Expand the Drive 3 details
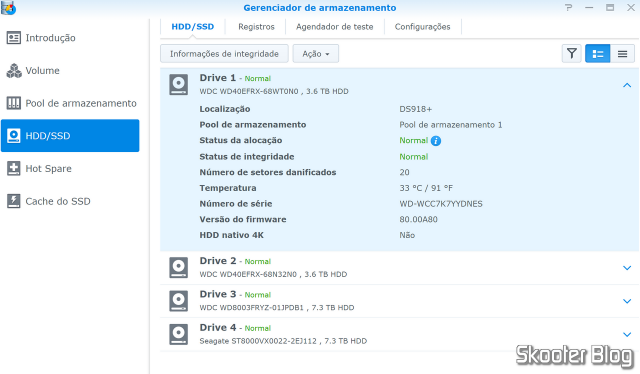Image resolution: width=640 pixels, height=374 pixels. [627, 301]
